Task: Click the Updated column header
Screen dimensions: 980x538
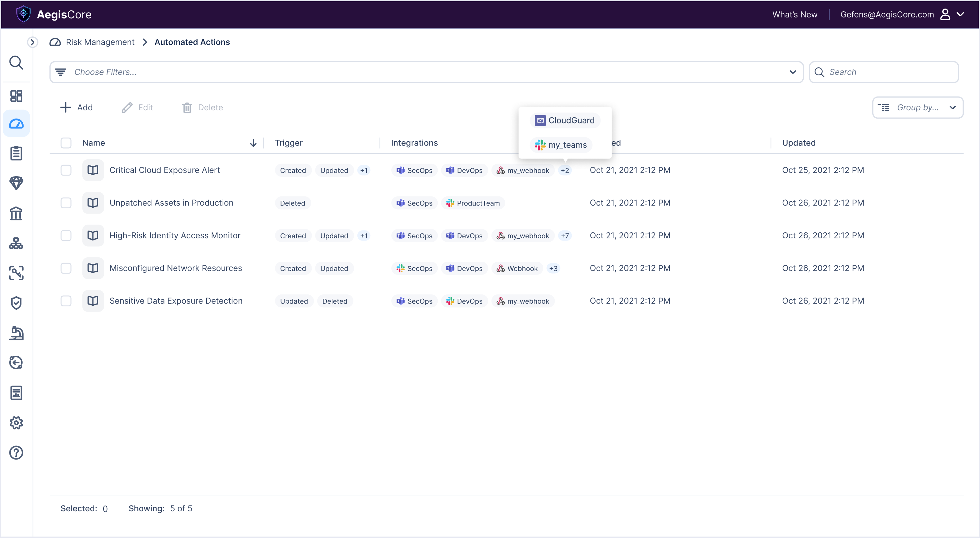Action: (x=798, y=143)
